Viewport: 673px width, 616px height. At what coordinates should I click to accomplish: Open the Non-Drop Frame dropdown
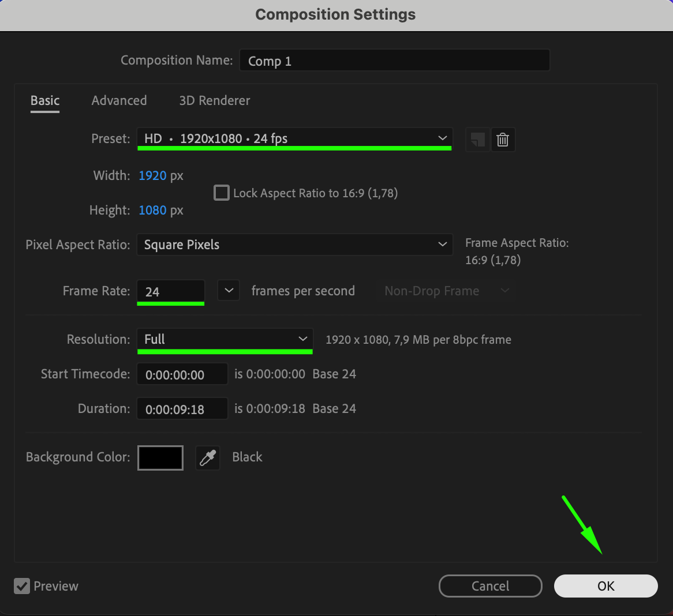coord(446,291)
